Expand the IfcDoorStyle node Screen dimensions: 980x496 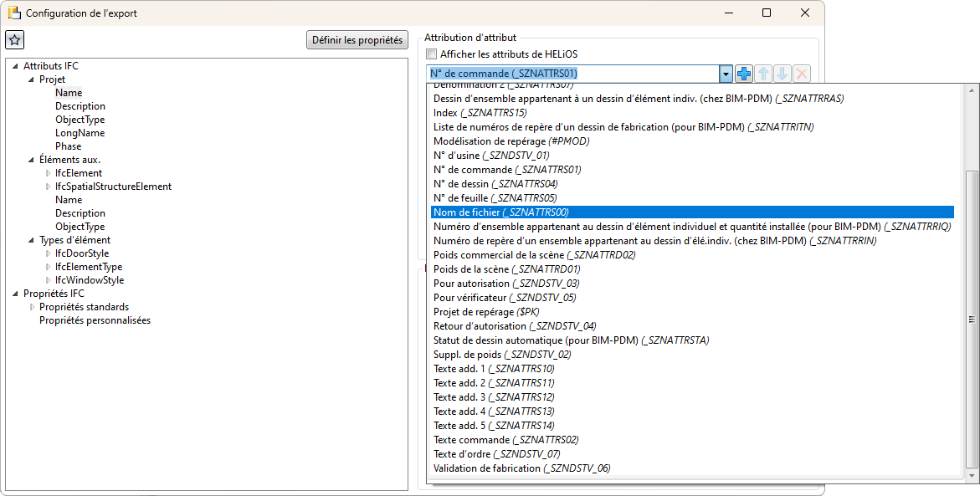coord(49,253)
